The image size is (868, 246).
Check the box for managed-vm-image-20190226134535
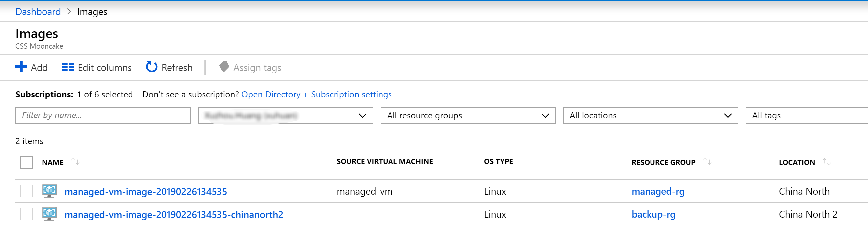[x=27, y=191]
